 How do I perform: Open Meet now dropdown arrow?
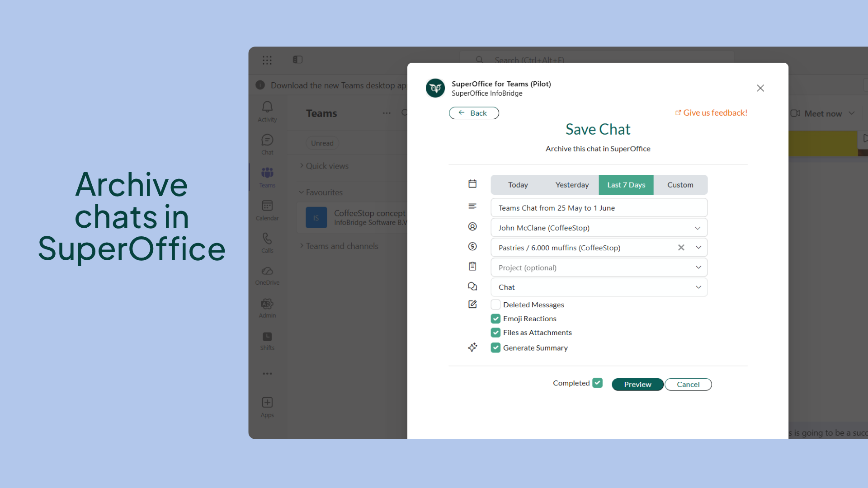click(852, 113)
